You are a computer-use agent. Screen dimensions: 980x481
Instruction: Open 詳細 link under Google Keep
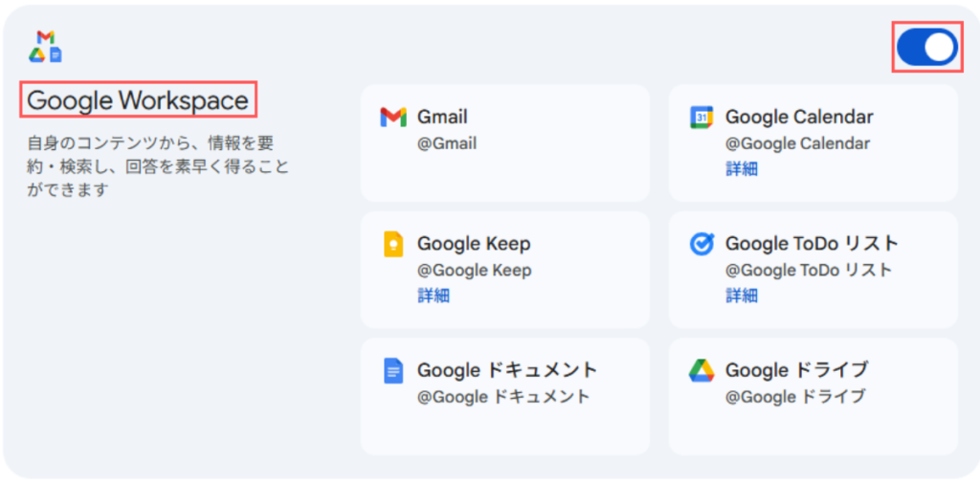(433, 295)
